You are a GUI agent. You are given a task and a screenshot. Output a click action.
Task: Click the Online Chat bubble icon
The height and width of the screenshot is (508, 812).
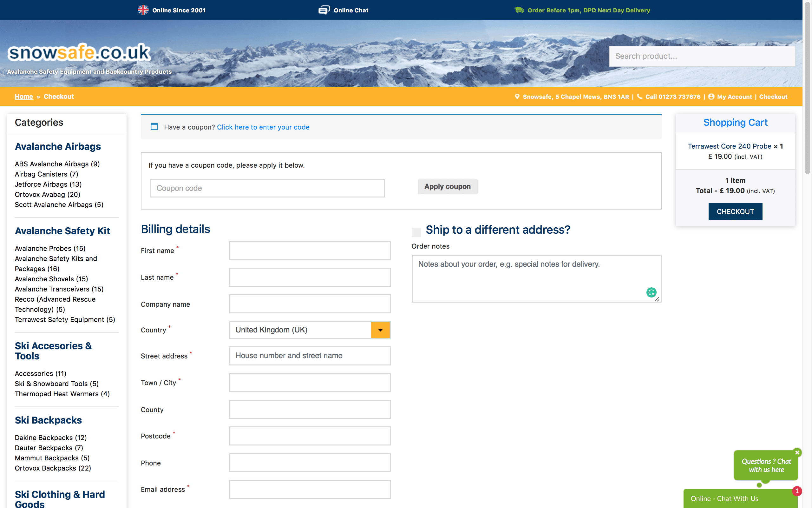point(324,10)
